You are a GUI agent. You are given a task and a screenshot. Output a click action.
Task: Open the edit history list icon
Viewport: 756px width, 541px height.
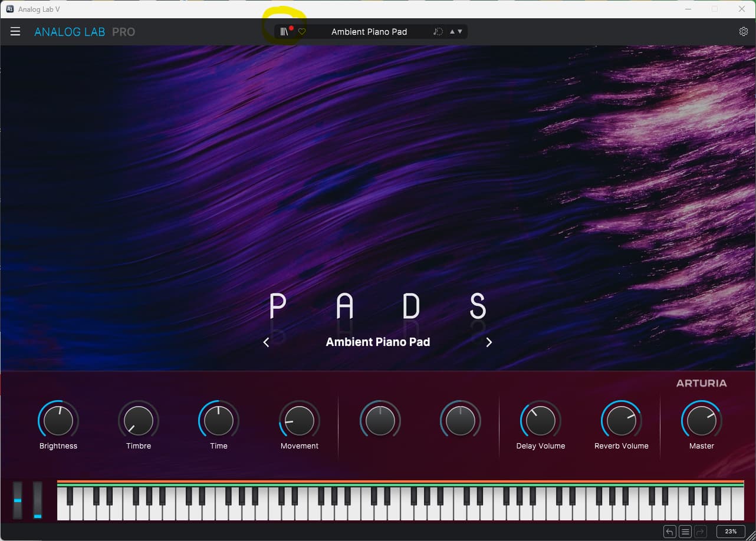[685, 532]
